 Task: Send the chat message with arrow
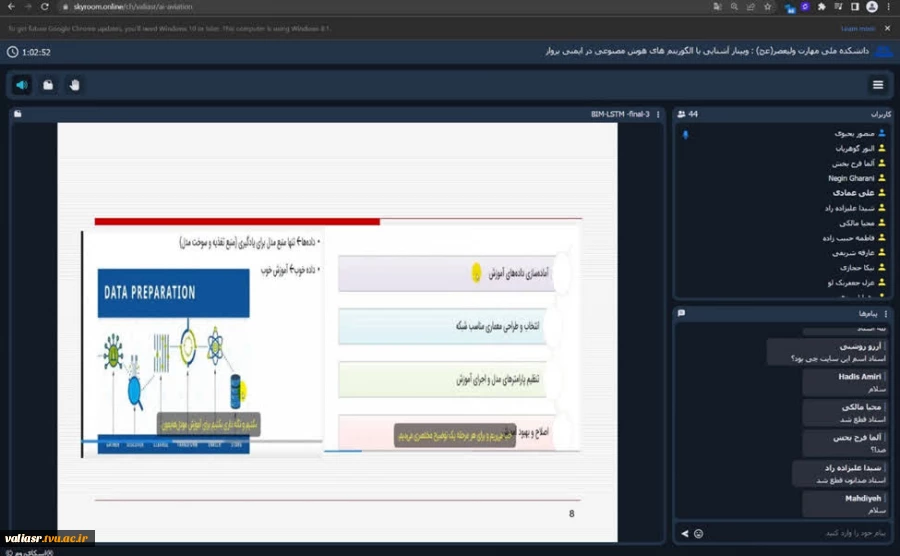[685, 534]
